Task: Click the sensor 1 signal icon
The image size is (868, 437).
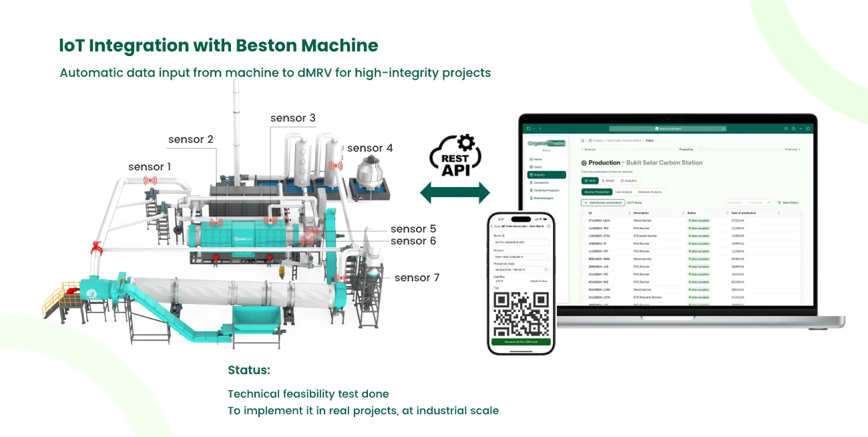Action: click(x=151, y=180)
